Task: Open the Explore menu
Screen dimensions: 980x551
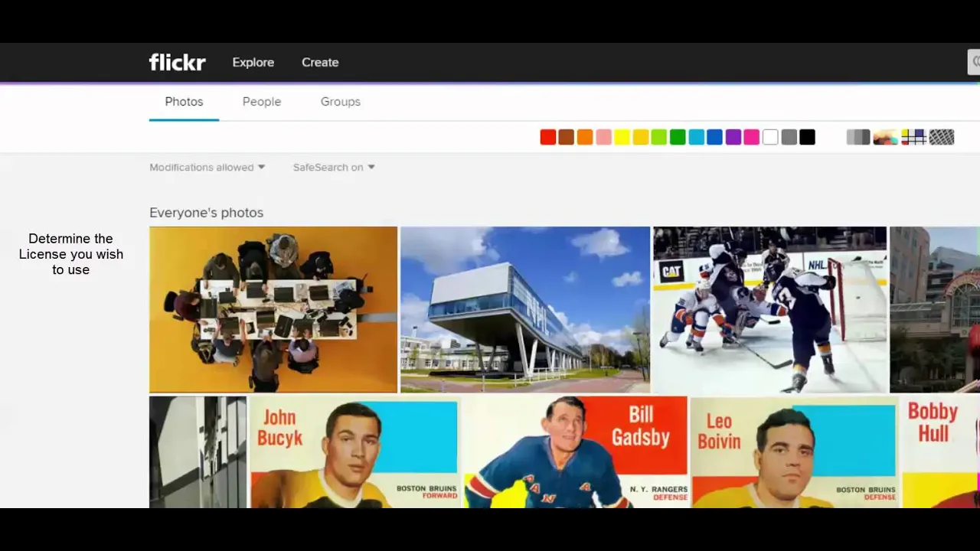Action: [x=253, y=63]
